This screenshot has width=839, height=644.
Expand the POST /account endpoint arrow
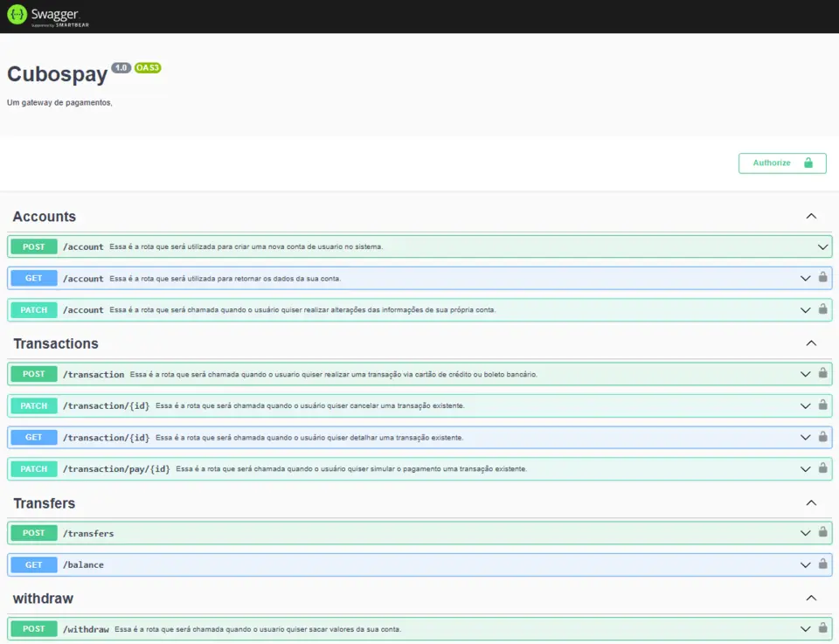pyautogui.click(x=822, y=247)
